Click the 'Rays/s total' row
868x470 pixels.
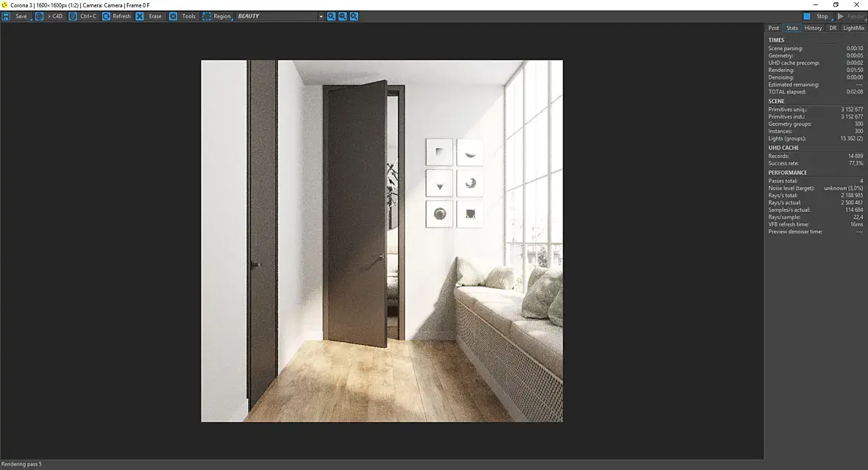click(x=816, y=196)
